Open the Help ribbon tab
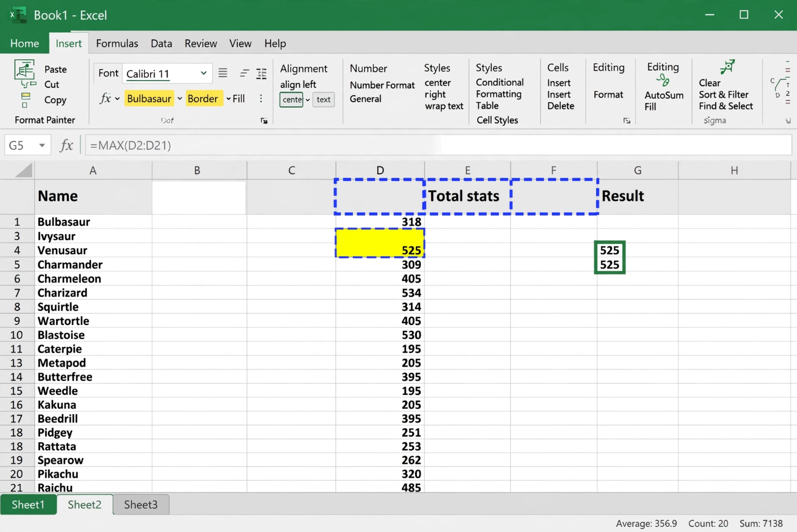The width and height of the screenshot is (797, 532). coord(275,43)
